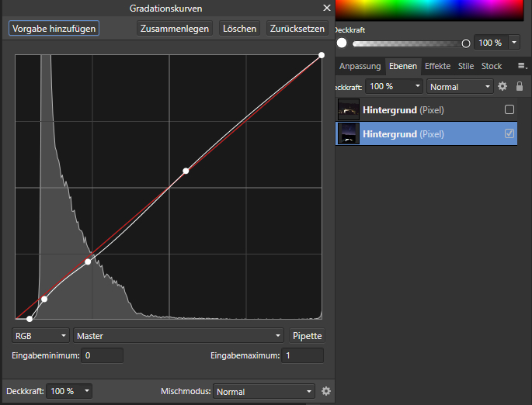Viewport: 532px width, 405px height.
Task: Switch to the Stile tab
Action: (x=466, y=66)
